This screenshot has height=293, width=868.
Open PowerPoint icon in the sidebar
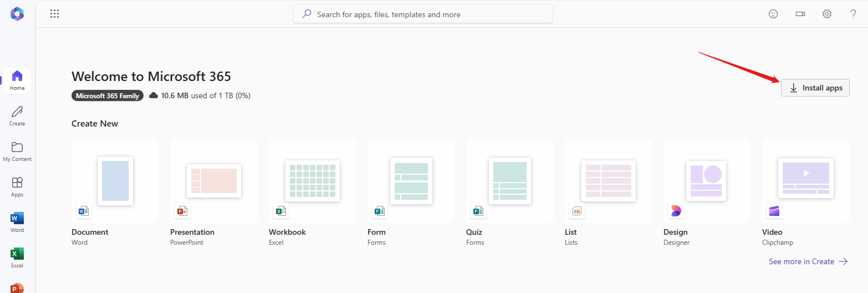(x=17, y=287)
